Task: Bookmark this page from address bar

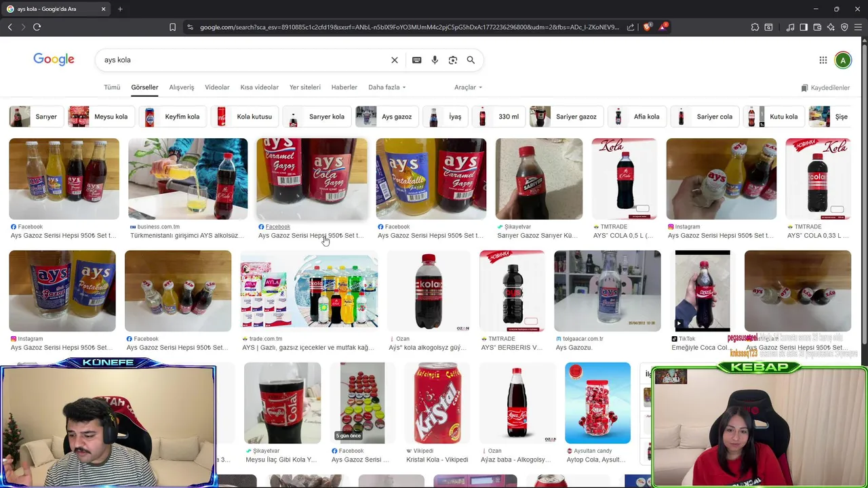Action: 172,27
